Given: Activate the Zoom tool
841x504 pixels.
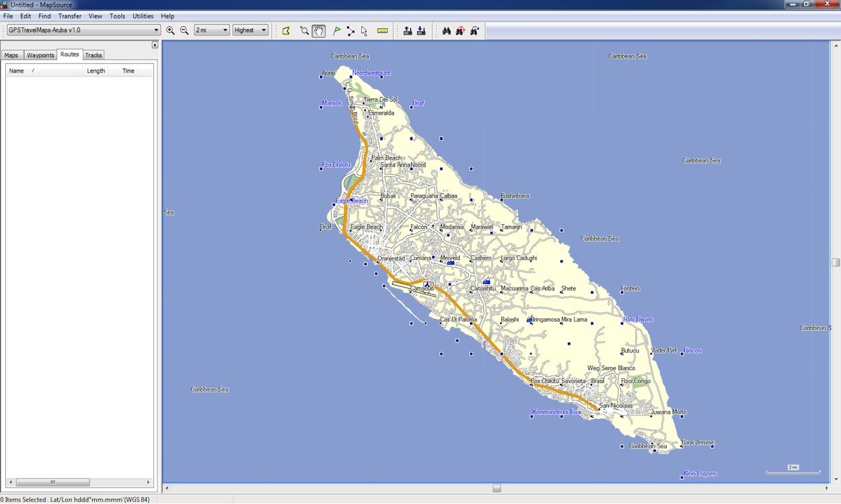Looking at the screenshot, I should tap(304, 30).
